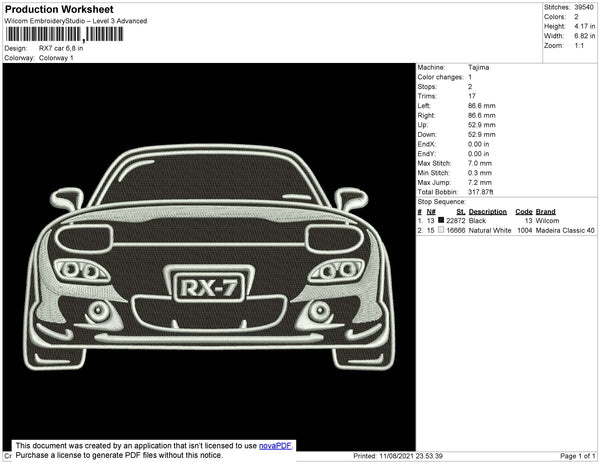Select the Max Stitch value 7.0 mm
Image resolution: width=600 pixels, height=464 pixels.
[x=480, y=163]
